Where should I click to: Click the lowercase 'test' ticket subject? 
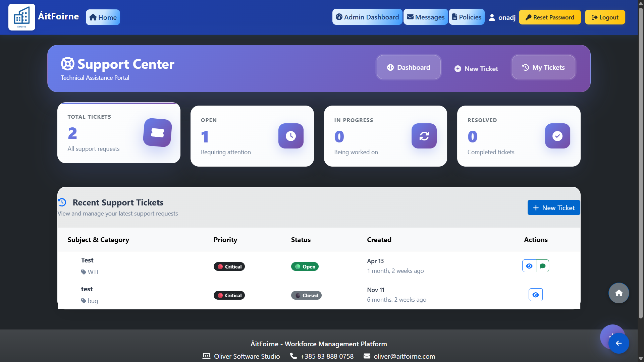[x=87, y=289]
